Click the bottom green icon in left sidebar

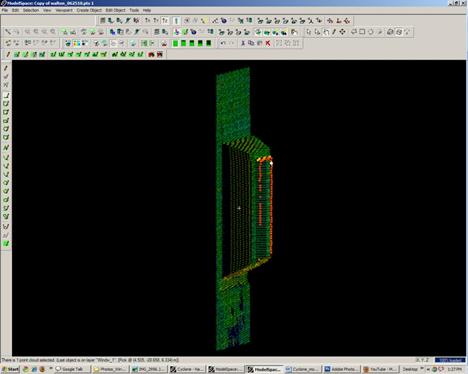point(6,244)
